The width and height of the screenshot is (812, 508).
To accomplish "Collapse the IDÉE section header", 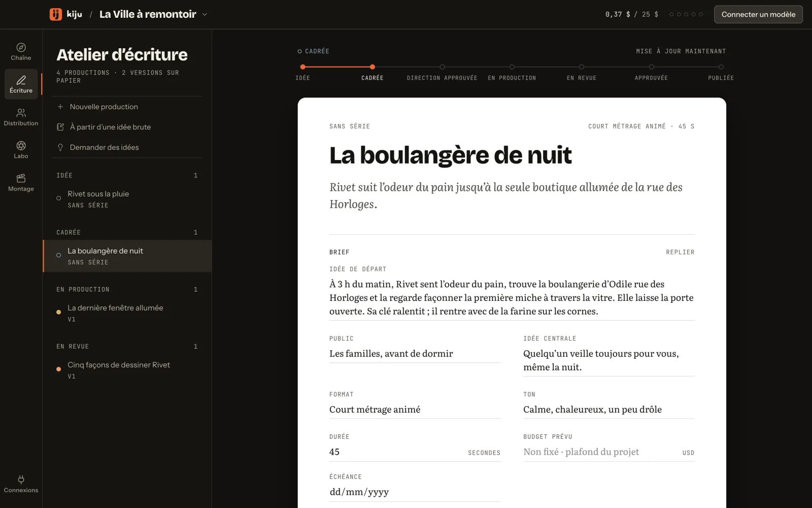I will 127,175.
